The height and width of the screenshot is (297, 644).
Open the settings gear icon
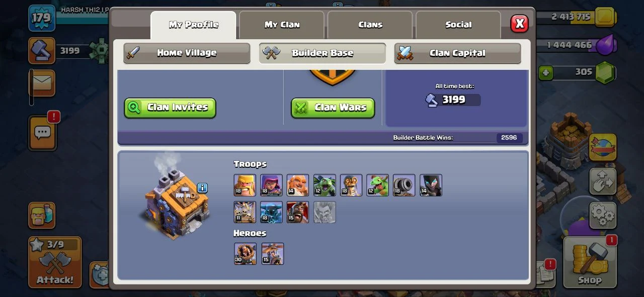[603, 215]
